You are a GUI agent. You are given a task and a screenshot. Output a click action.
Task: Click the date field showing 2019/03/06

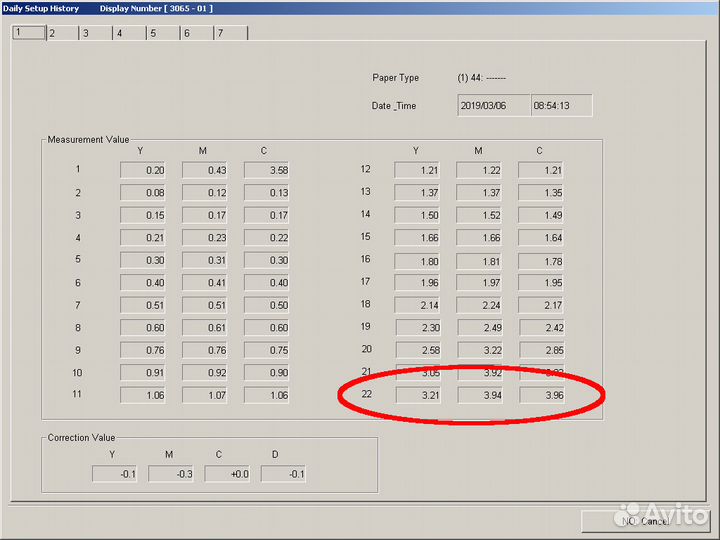coord(493,105)
